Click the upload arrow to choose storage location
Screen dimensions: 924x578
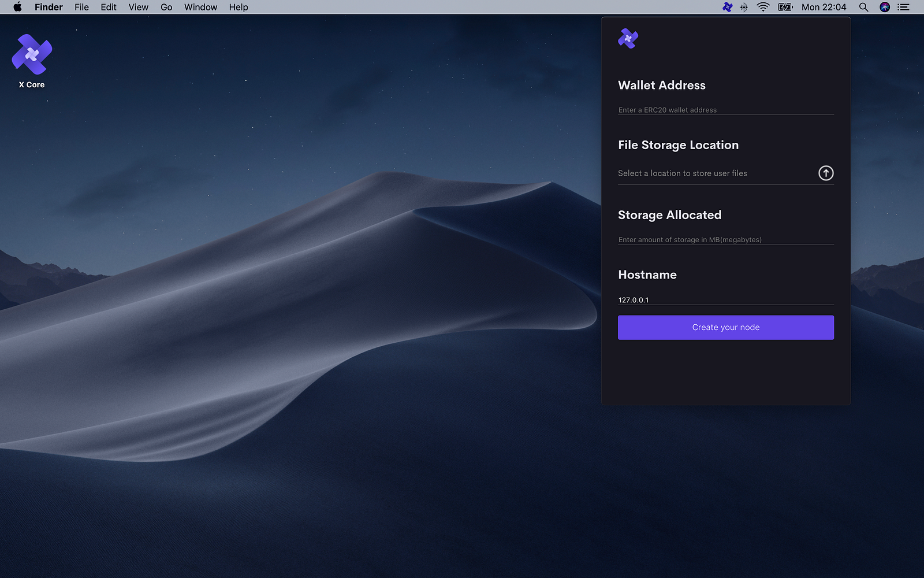click(x=826, y=173)
